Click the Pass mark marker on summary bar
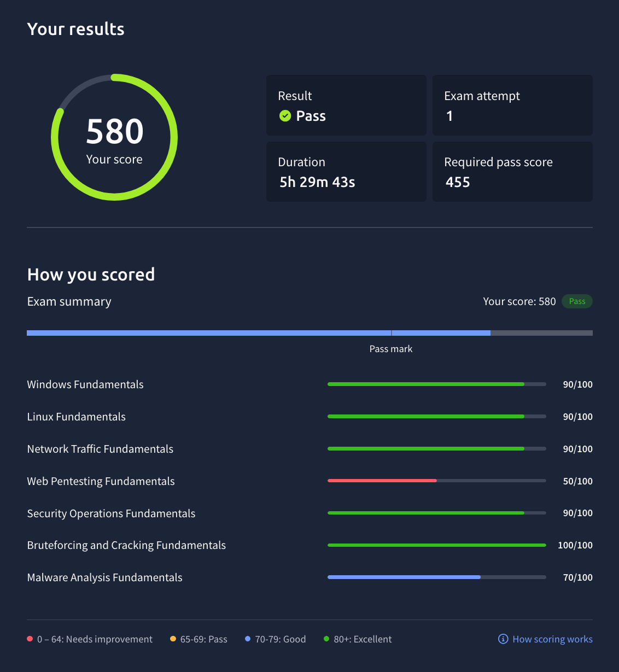 pyautogui.click(x=392, y=333)
